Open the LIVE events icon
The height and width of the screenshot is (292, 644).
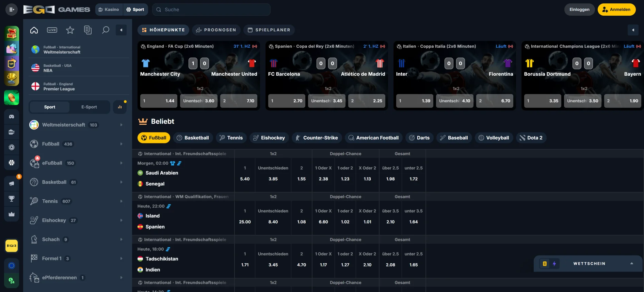click(52, 30)
